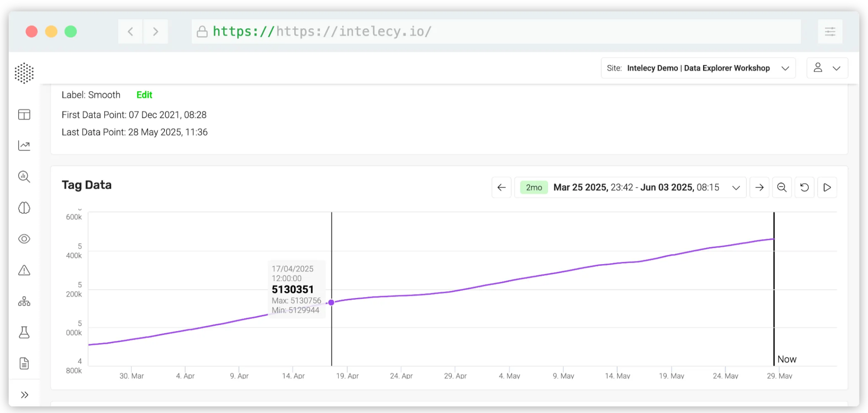Image resolution: width=868 pixels, height=413 pixels.
Task: Open the dashboard layout icon in sidebar
Action: pos(24,115)
